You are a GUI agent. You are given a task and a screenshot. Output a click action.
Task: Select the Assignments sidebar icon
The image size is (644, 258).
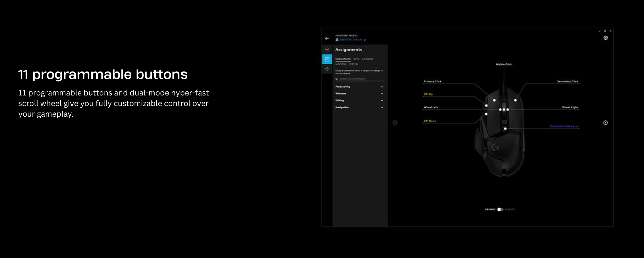[327, 59]
